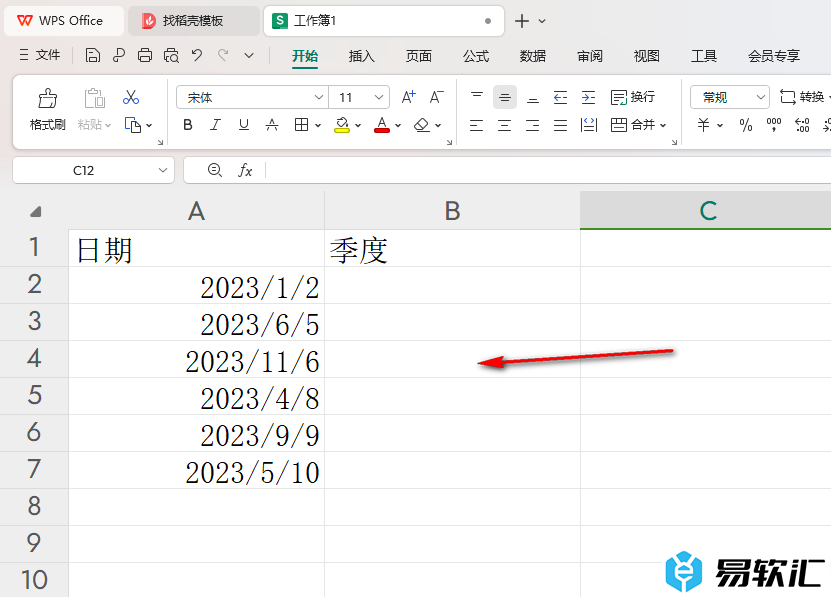The image size is (831, 597).
Task: Select all cells via corner triangle
Action: [35, 212]
